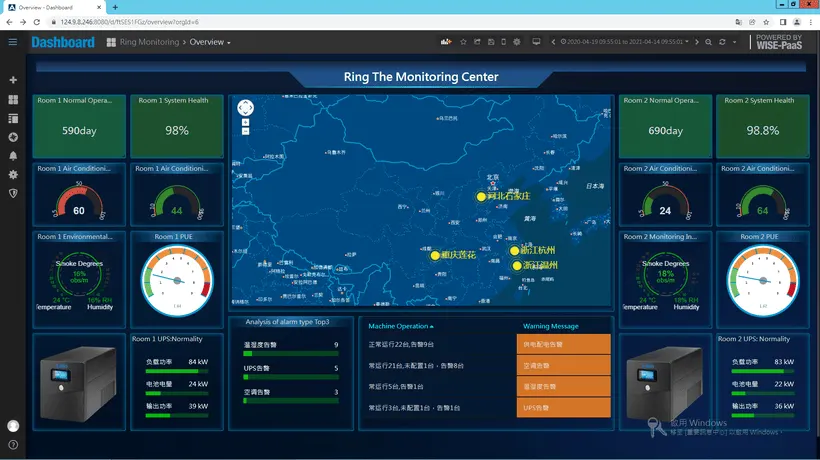Click the 84 kW value in Room 1 UPS

pyautogui.click(x=198, y=362)
